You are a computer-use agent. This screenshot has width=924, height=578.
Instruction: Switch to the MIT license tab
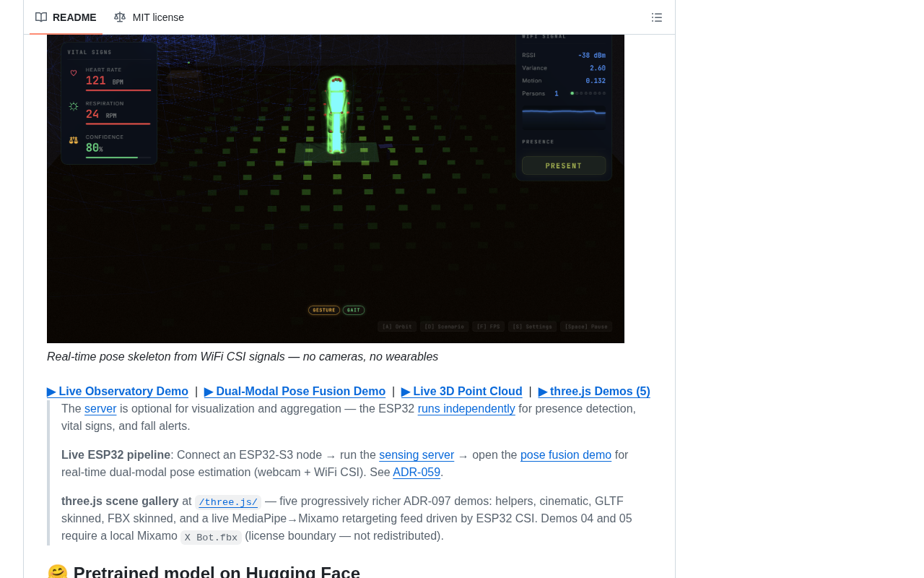tap(149, 17)
